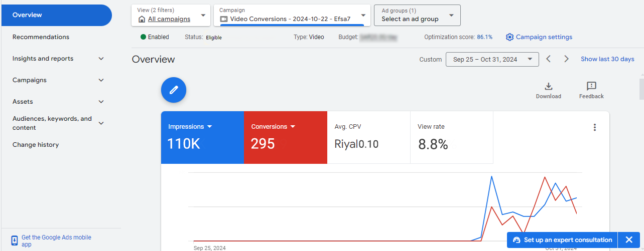Screen dimensions: 644x251
Task: Go to previous date range arrow
Action: 549,59
